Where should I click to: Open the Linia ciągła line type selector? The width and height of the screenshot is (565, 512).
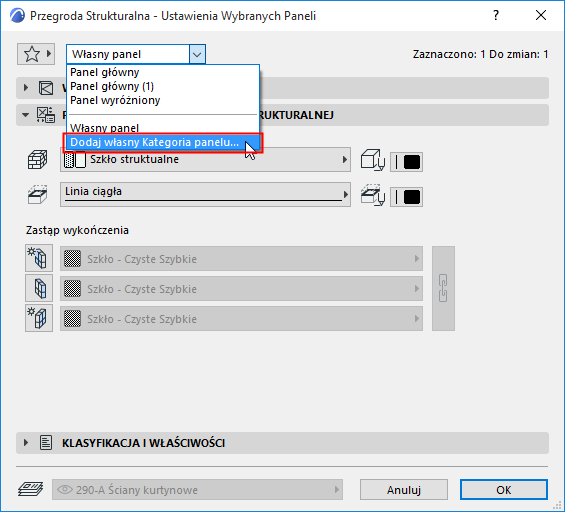(205, 195)
